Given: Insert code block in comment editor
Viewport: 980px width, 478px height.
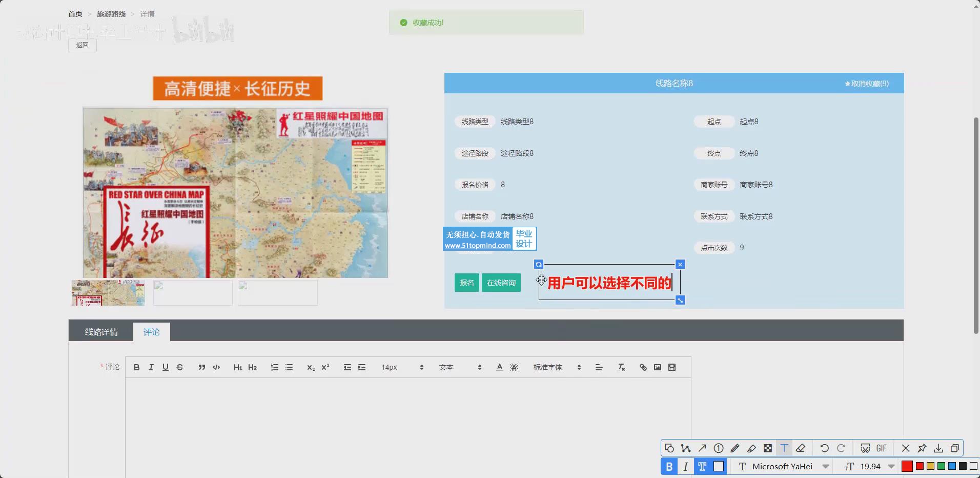Looking at the screenshot, I should 216,367.
